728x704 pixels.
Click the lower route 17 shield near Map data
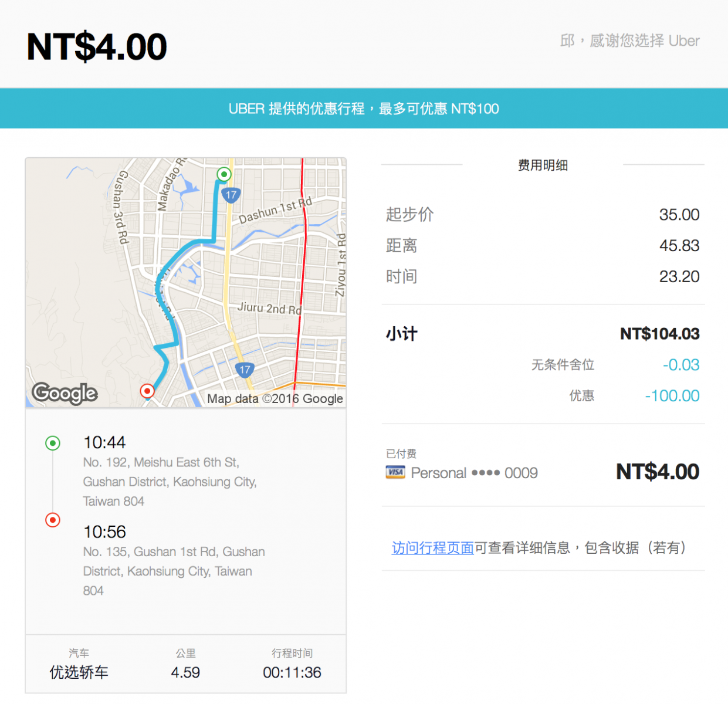(x=245, y=370)
